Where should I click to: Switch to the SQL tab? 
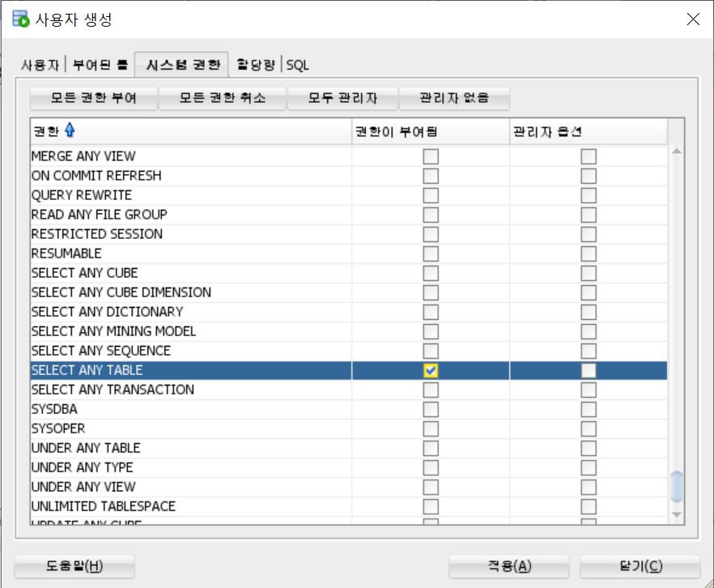click(x=298, y=65)
